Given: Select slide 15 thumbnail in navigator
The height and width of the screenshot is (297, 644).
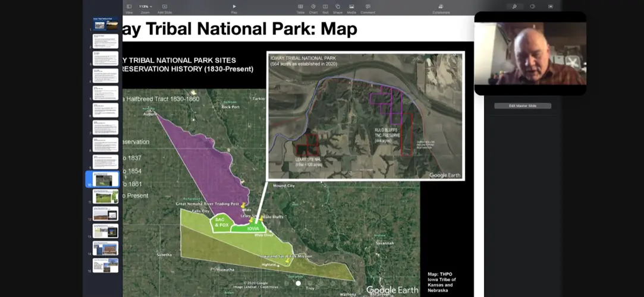Looking at the screenshot, I should tap(106, 266).
